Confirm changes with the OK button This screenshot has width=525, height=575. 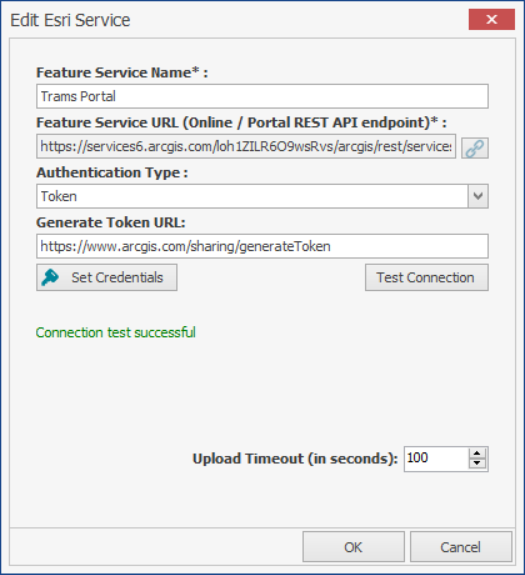click(x=353, y=547)
